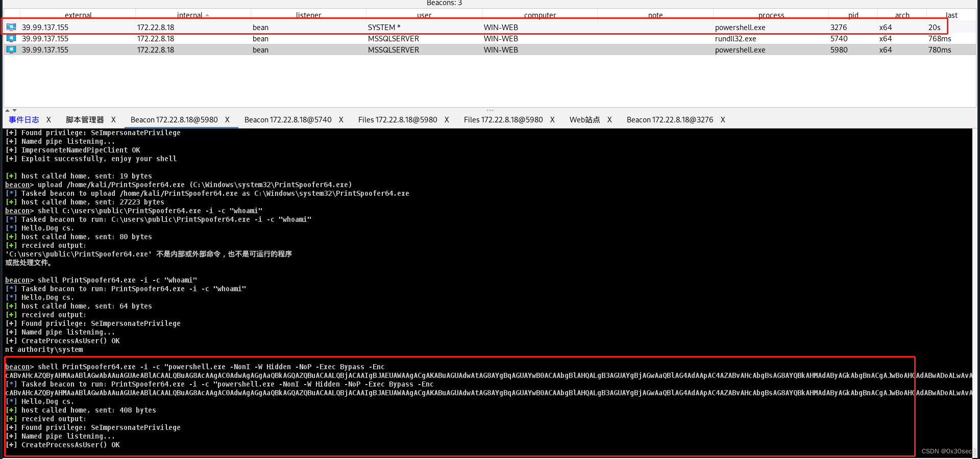Open the 事件日志 tab
This screenshot has height=459, width=980.
coord(24,120)
